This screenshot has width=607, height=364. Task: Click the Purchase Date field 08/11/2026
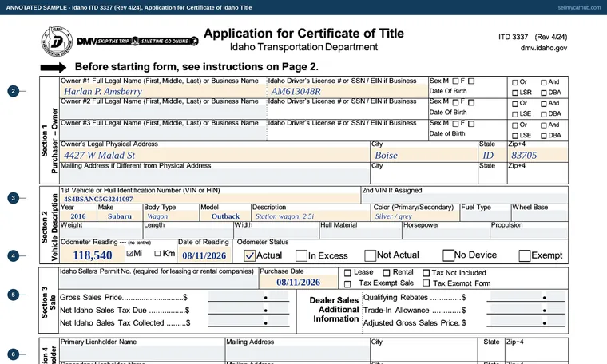click(x=298, y=282)
